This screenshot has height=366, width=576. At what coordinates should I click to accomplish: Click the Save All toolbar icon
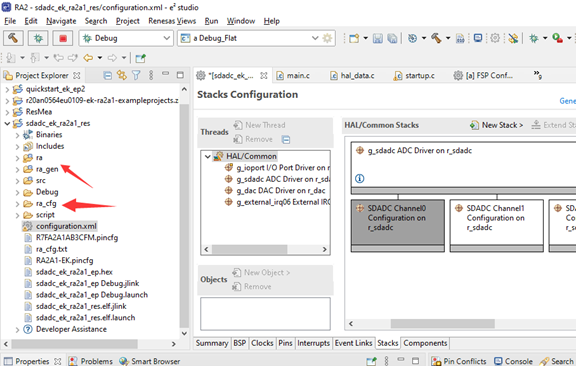pyautogui.click(x=392, y=38)
